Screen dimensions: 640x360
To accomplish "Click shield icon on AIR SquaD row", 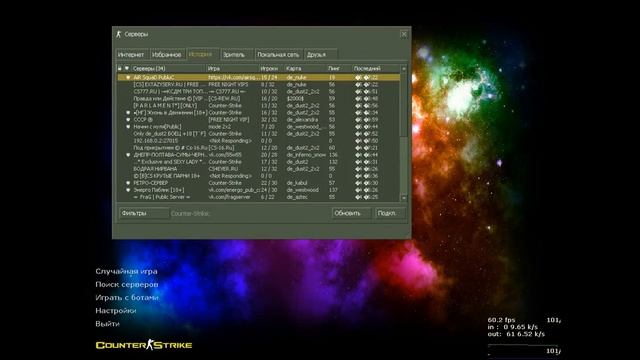I will click(x=128, y=78).
